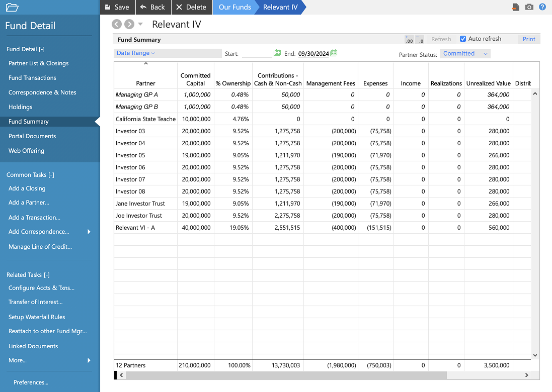Open the Holdings page
Viewport: 552px width, 392px height.
(21, 107)
